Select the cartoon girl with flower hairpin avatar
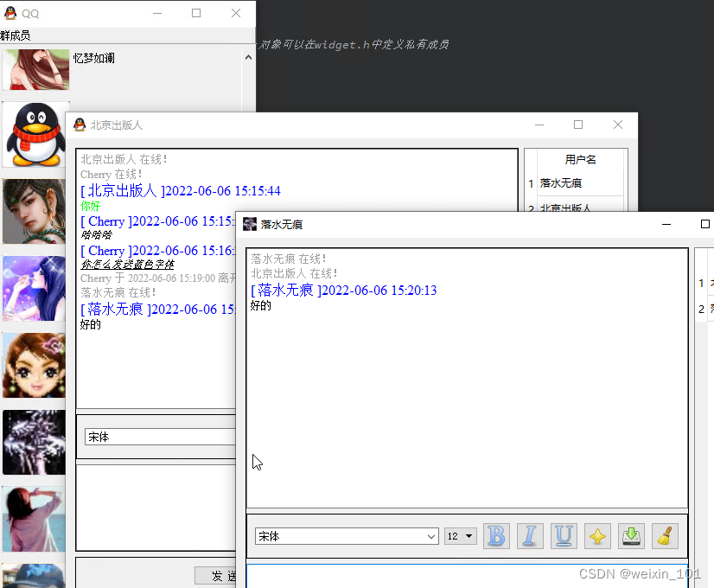Image resolution: width=714 pixels, height=588 pixels. tap(35, 365)
